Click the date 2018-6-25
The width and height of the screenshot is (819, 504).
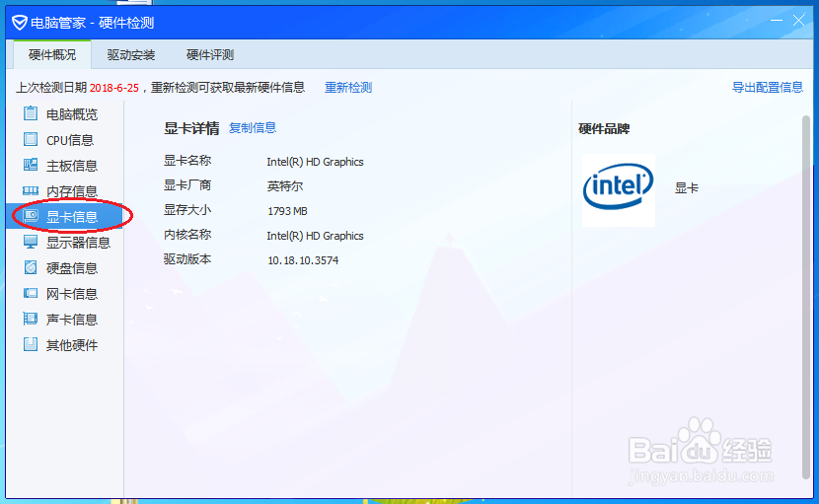click(113, 88)
